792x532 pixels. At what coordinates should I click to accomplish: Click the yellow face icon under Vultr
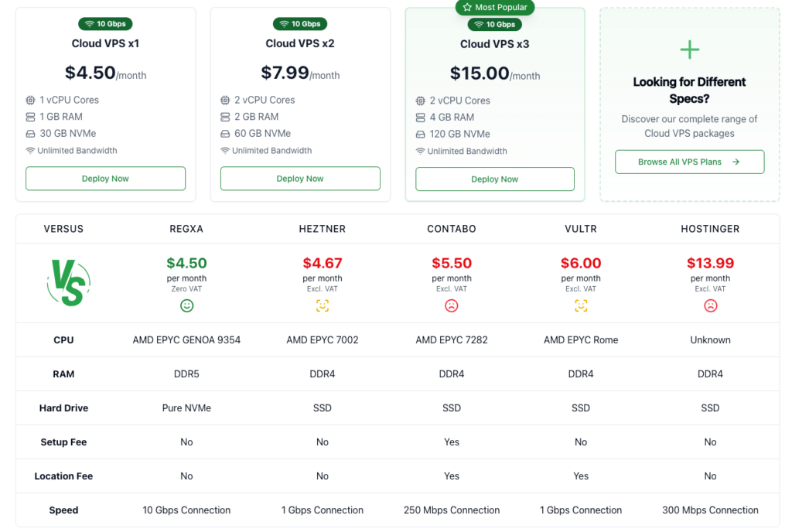pyautogui.click(x=581, y=306)
